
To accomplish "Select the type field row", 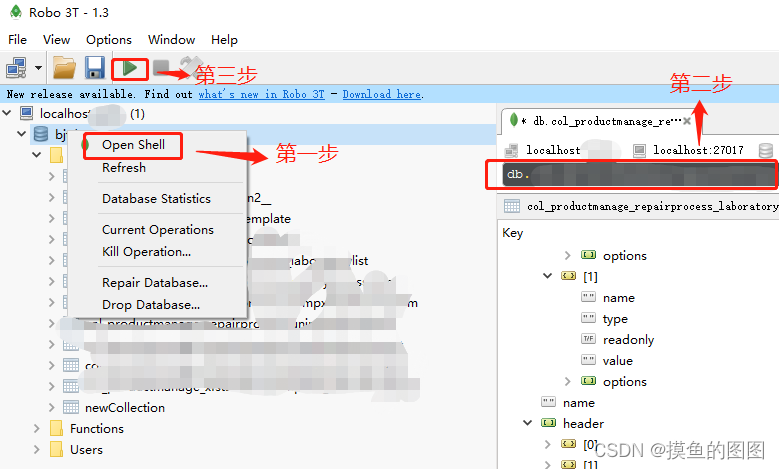I will tap(615, 319).
